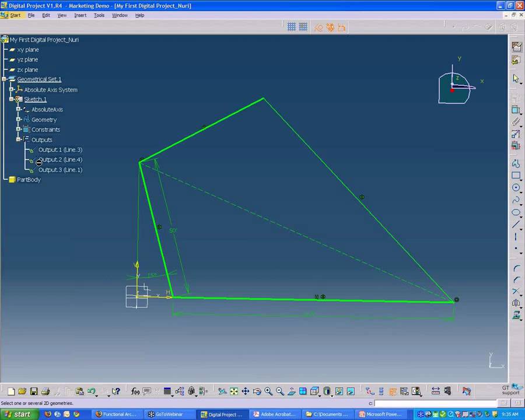Select Output.1 (Line.3) in the tree
Screen dimensions: 525x420
60,150
